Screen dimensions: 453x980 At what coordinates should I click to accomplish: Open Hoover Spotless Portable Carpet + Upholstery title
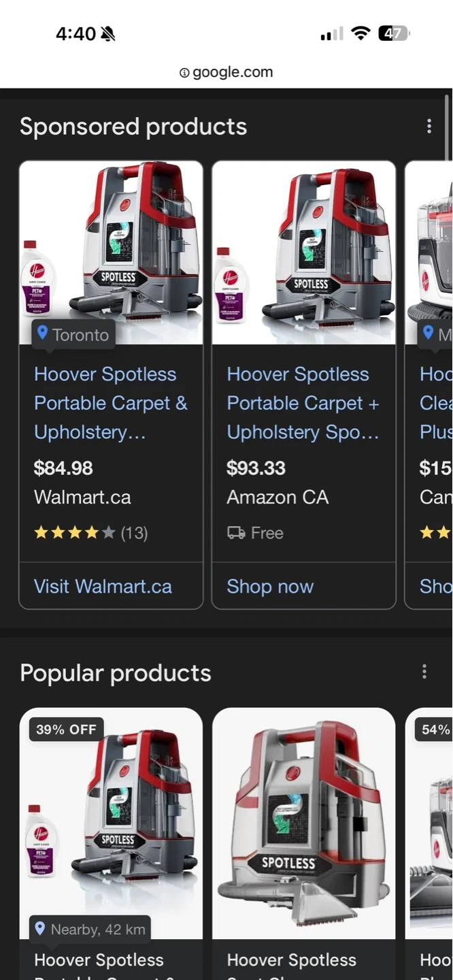(x=303, y=403)
